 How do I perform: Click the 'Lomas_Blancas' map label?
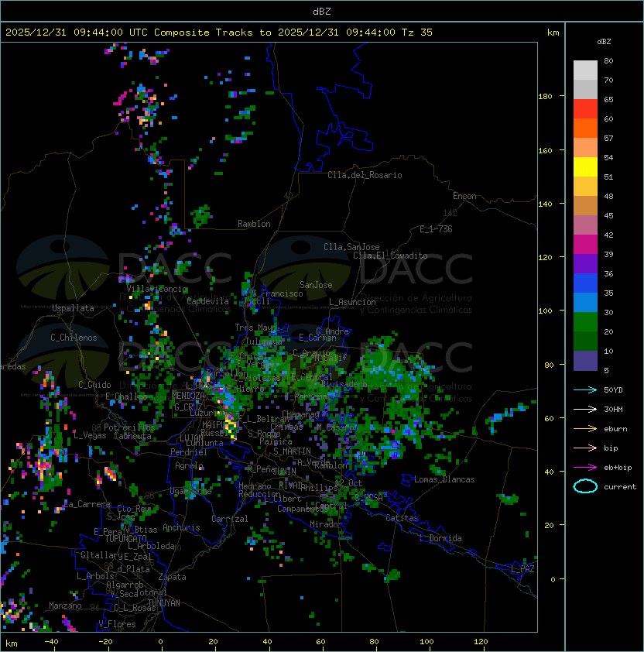click(x=444, y=479)
